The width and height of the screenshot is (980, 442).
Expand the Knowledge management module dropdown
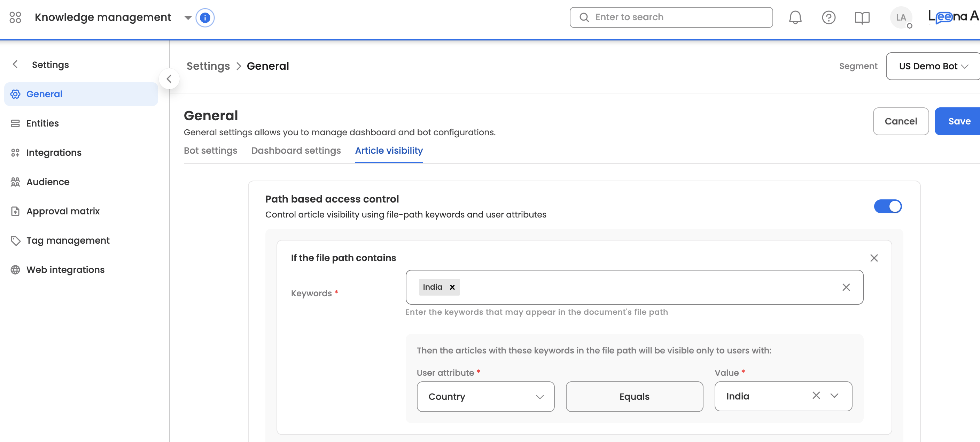coord(188,17)
